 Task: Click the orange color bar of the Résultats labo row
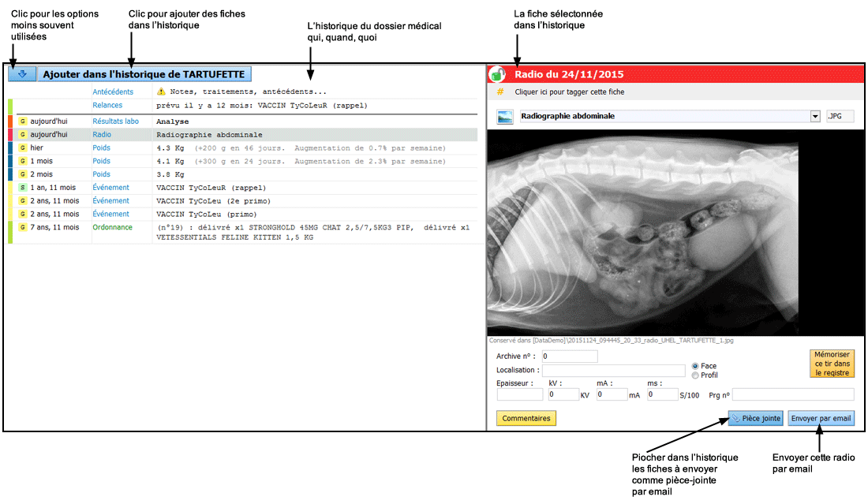10,121
